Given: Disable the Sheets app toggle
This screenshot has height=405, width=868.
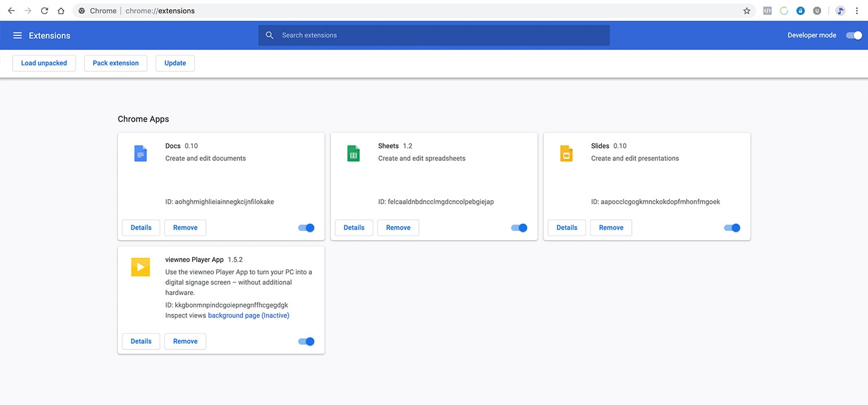Looking at the screenshot, I should click(519, 228).
